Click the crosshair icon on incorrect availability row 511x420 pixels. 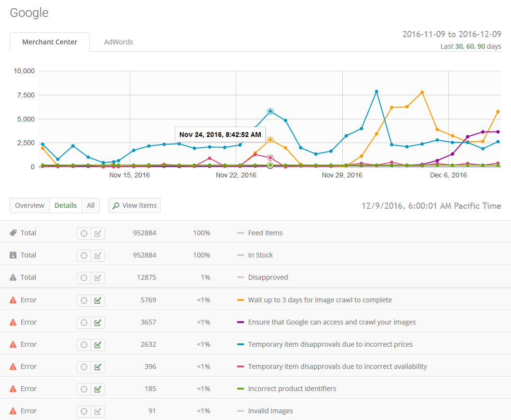[x=84, y=367]
